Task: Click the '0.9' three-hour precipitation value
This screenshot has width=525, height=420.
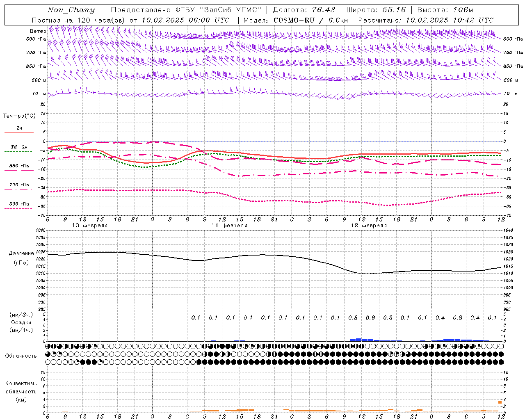Action: tap(370, 317)
